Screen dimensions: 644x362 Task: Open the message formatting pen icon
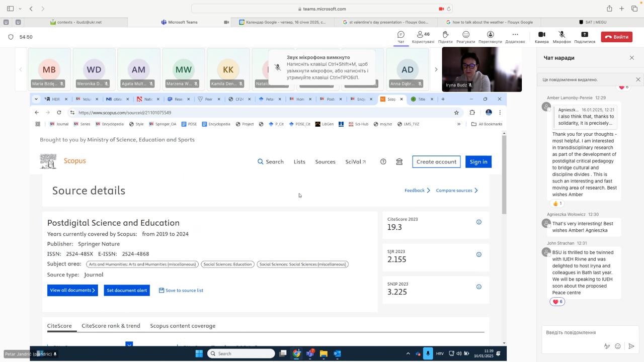tap(607, 346)
